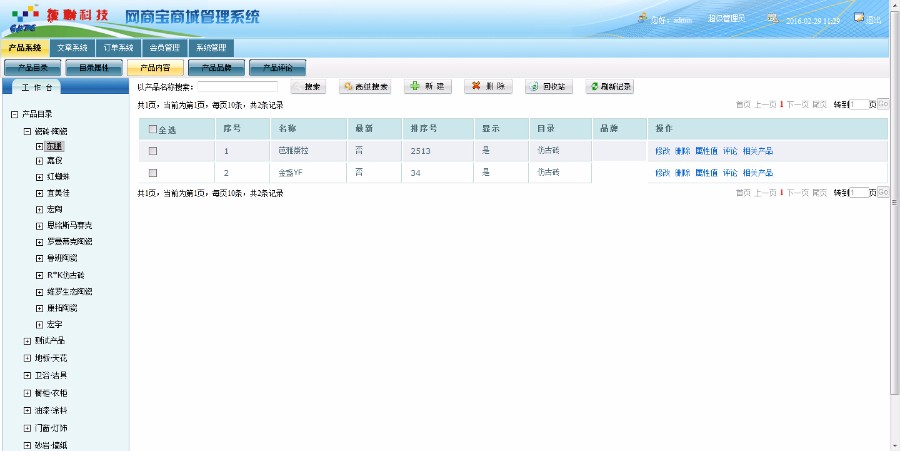The height and width of the screenshot is (451, 900).
Task: Open 评论 for the row numbered 2
Action: (x=730, y=173)
